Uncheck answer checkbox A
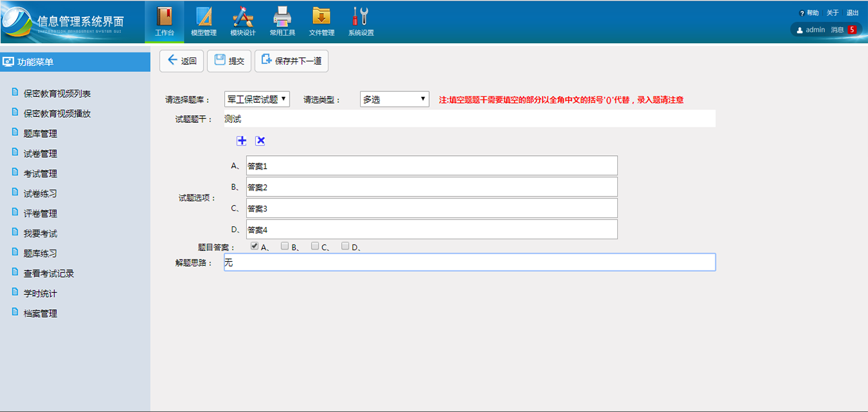868x412 pixels. [255, 246]
